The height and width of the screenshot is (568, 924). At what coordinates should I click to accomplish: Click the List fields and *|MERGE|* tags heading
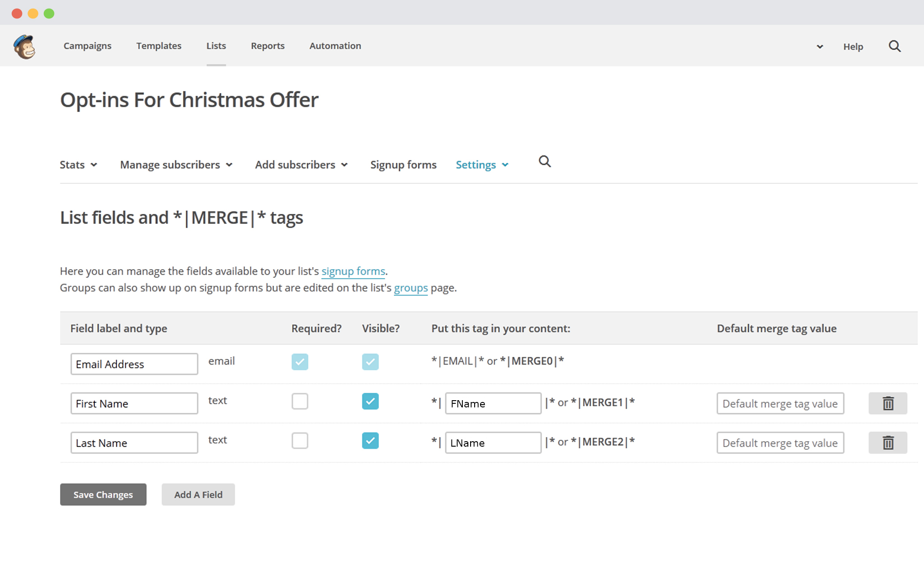[x=181, y=217]
